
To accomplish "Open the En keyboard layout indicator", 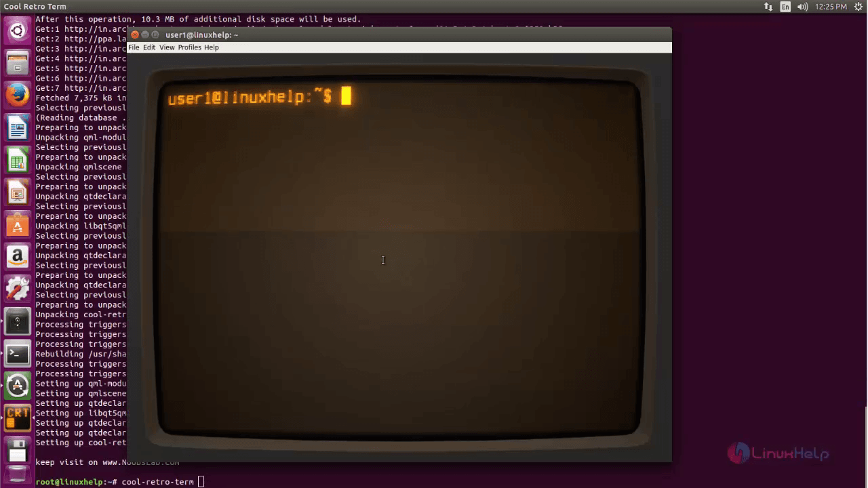I will [785, 7].
